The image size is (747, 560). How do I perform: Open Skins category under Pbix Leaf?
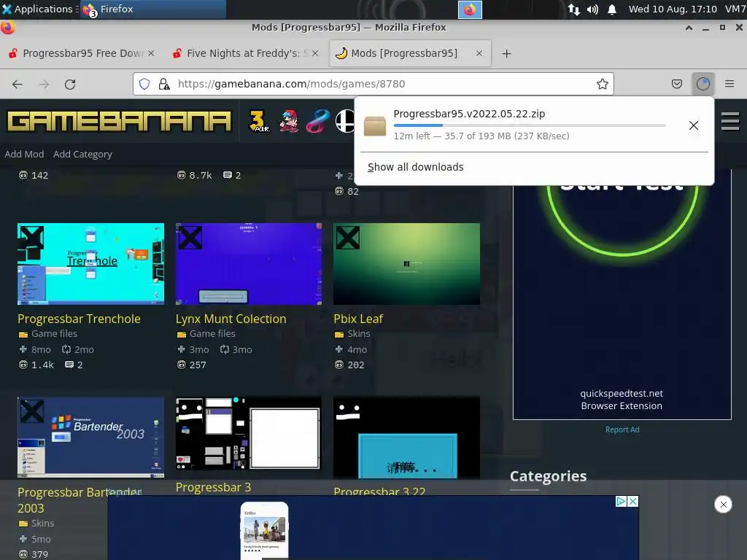(x=359, y=334)
